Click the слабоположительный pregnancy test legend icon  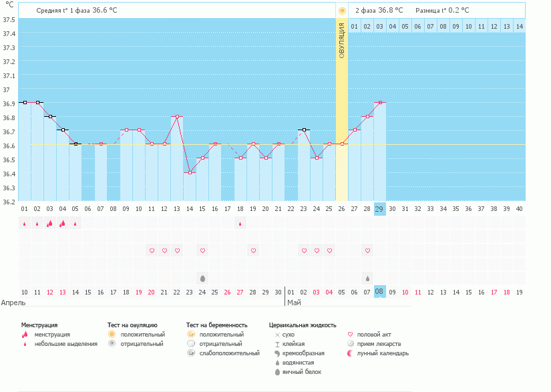click(x=191, y=353)
